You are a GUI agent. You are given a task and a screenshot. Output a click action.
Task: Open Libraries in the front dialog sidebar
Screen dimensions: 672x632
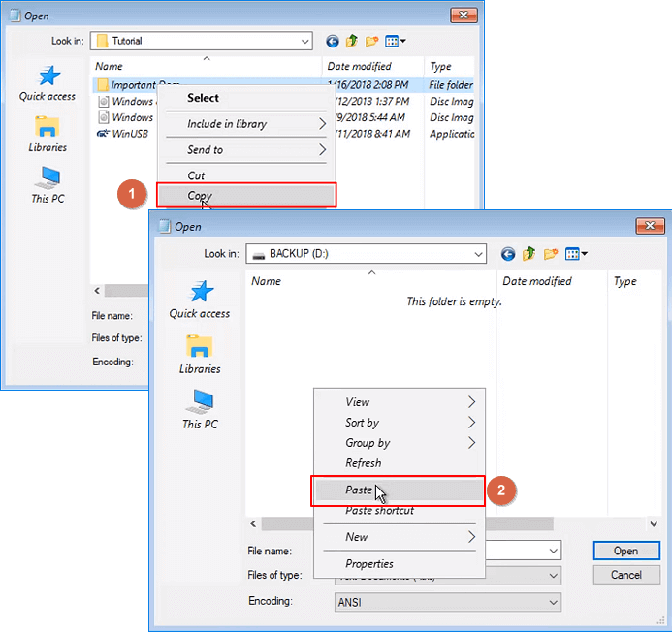[x=199, y=354]
